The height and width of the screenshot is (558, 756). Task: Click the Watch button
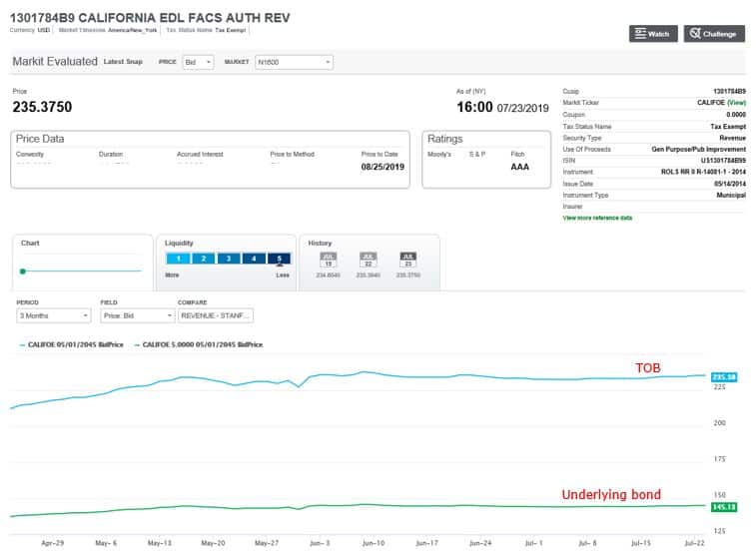(x=653, y=34)
